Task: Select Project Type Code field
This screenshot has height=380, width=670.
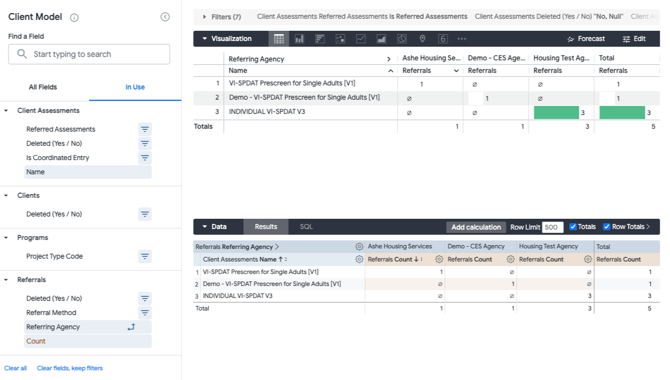Action: point(54,256)
